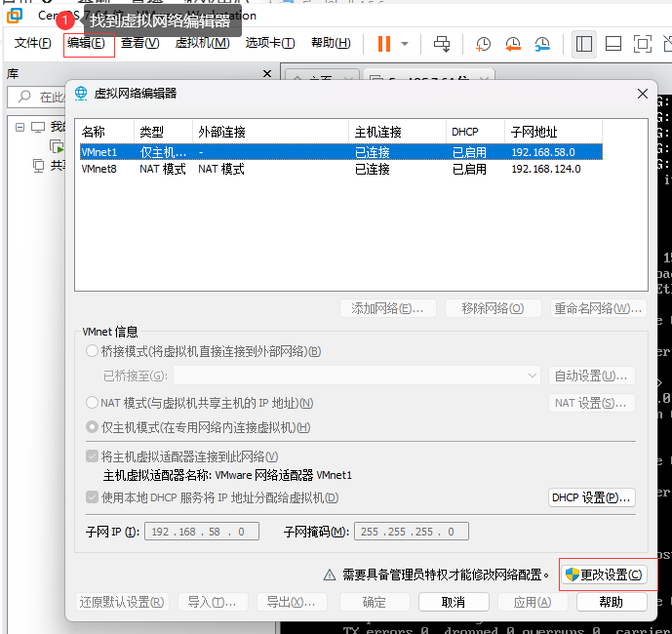Click the 子网 IP input field
The height and width of the screenshot is (634, 672).
click(202, 532)
